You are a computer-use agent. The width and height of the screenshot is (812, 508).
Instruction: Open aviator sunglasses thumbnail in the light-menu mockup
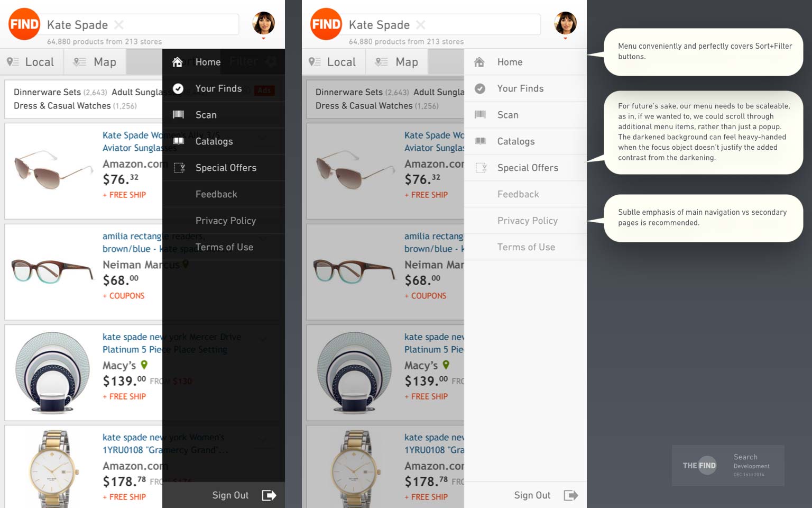coord(355,169)
